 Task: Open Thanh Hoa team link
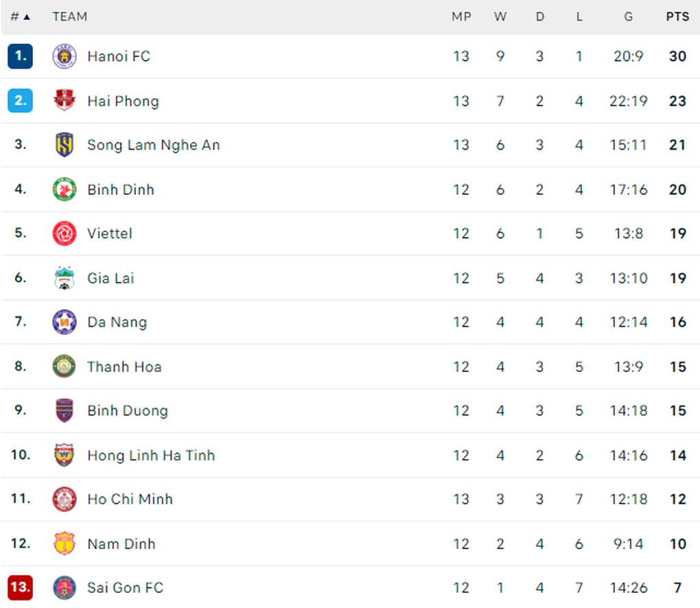pyautogui.click(x=124, y=366)
